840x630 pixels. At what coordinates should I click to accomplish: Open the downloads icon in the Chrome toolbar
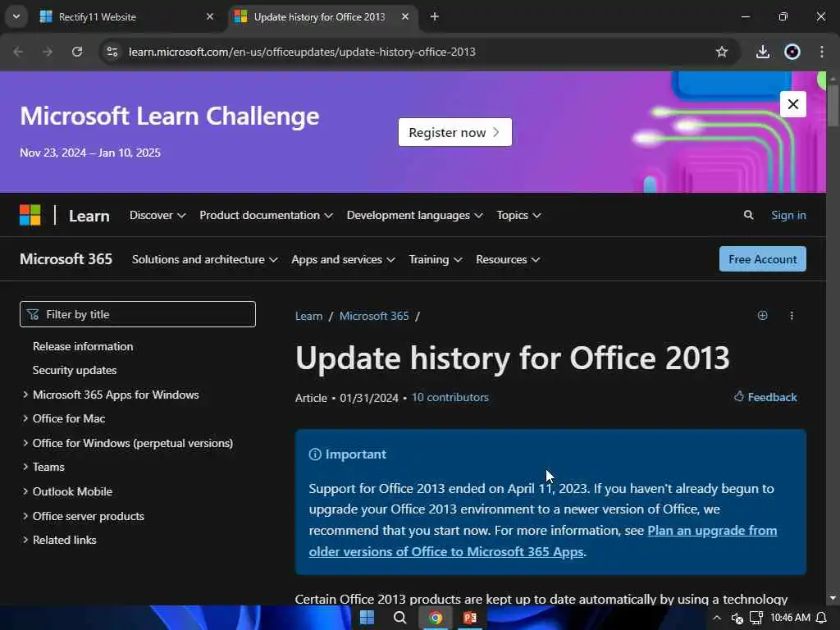tap(763, 52)
